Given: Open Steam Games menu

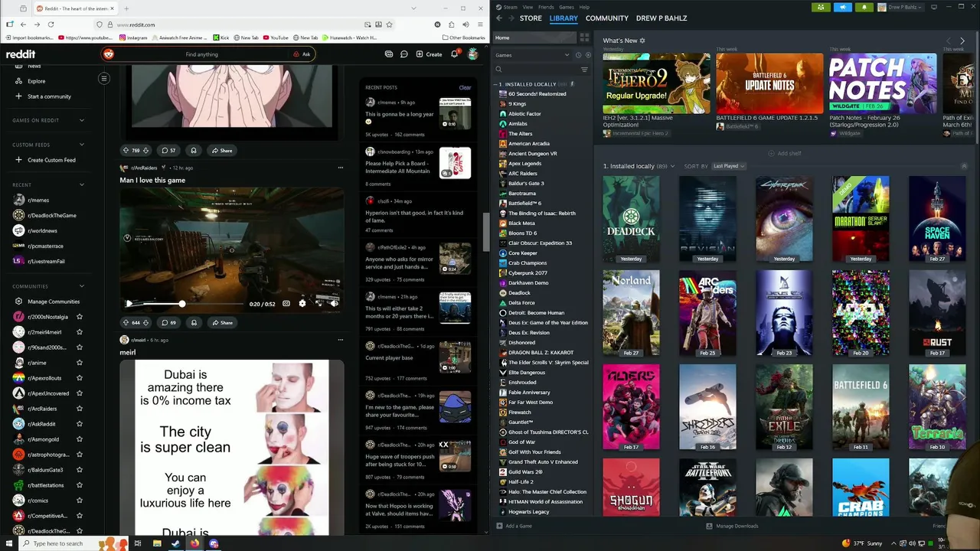Looking at the screenshot, I should click(567, 7).
